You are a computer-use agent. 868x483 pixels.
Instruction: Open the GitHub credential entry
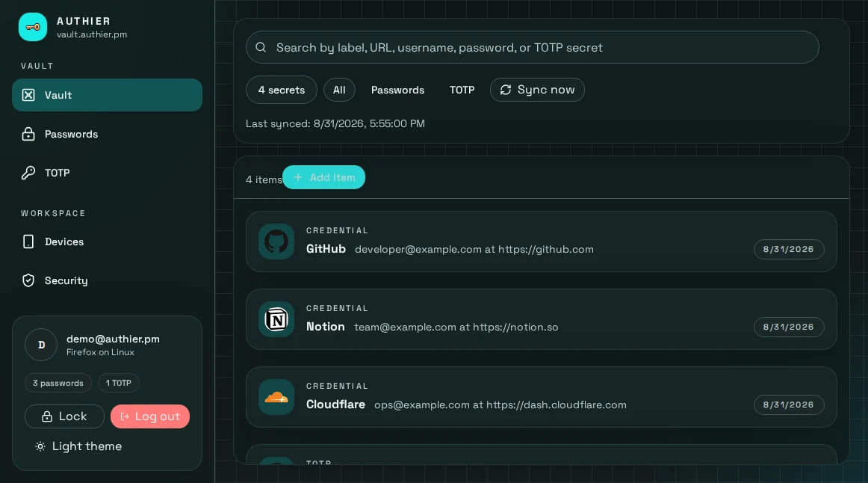[541, 241]
